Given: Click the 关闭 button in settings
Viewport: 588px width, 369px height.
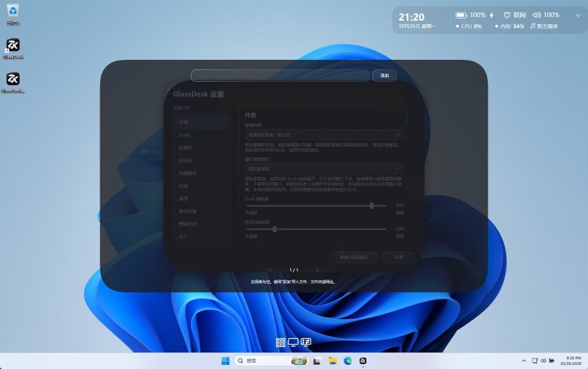Looking at the screenshot, I should point(398,257).
